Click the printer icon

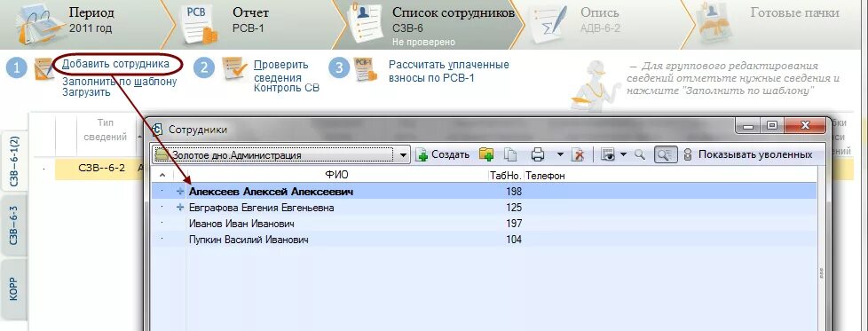[538, 155]
